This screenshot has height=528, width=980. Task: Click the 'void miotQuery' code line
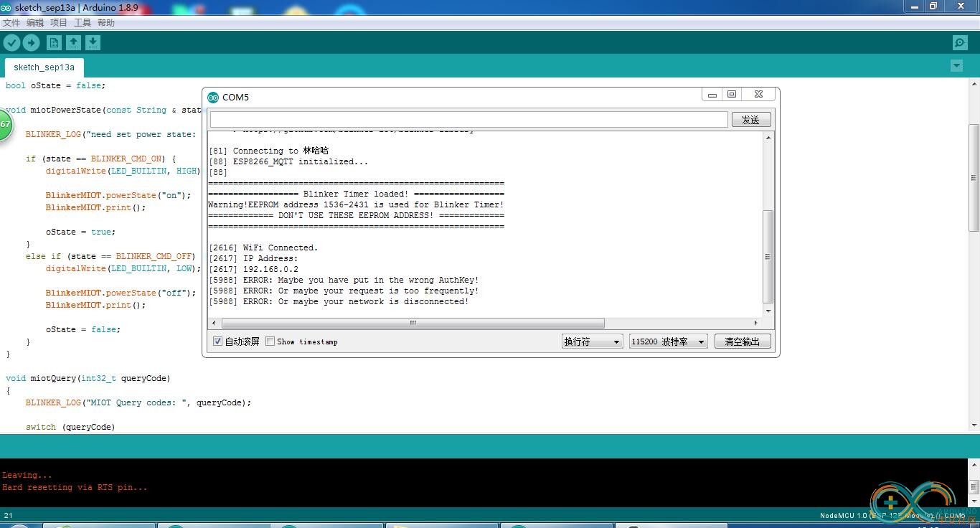(88, 378)
